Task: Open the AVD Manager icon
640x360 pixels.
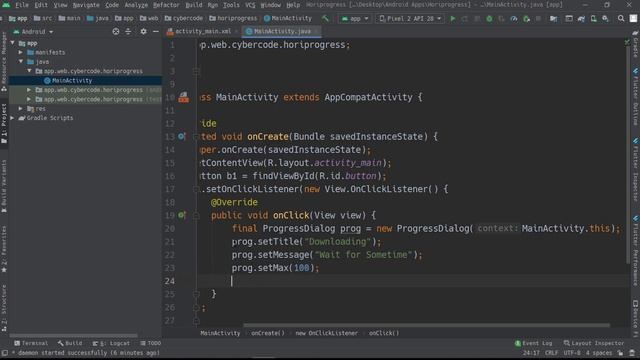Action: coord(593,19)
